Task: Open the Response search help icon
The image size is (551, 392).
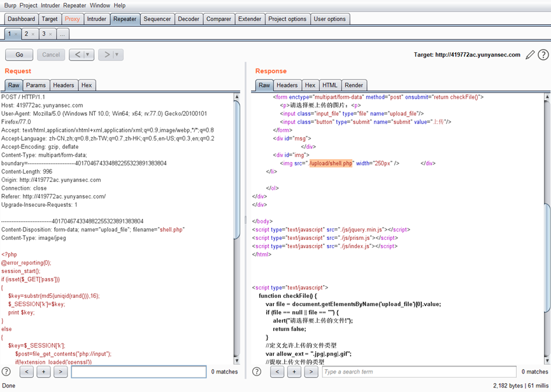Action: [x=257, y=372]
